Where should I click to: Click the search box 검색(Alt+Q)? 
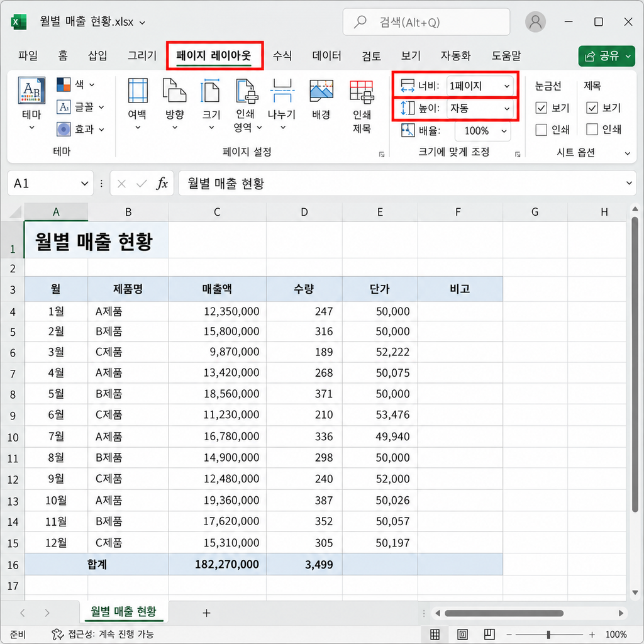tap(426, 22)
